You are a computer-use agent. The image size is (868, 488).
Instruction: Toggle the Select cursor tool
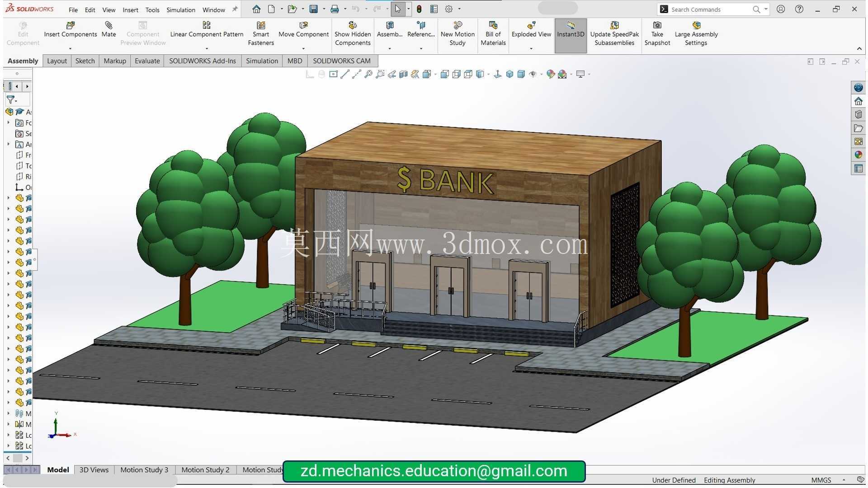[x=398, y=9]
